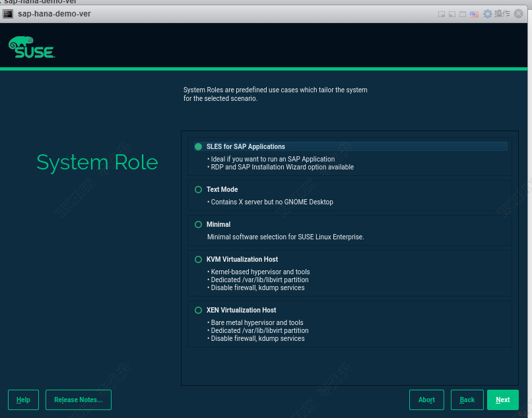The height and width of the screenshot is (418, 532).
Task: Click the SUSE chameleon logo
Action: pyautogui.click(x=32, y=47)
